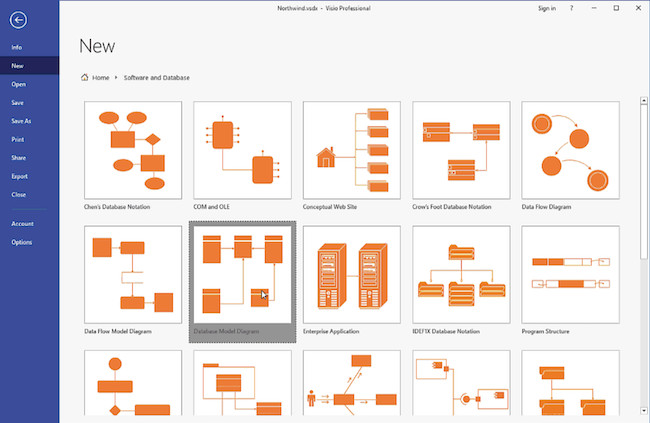Select Crow's Foot Database Notation template thumbnail
650x423 pixels.
461,150
